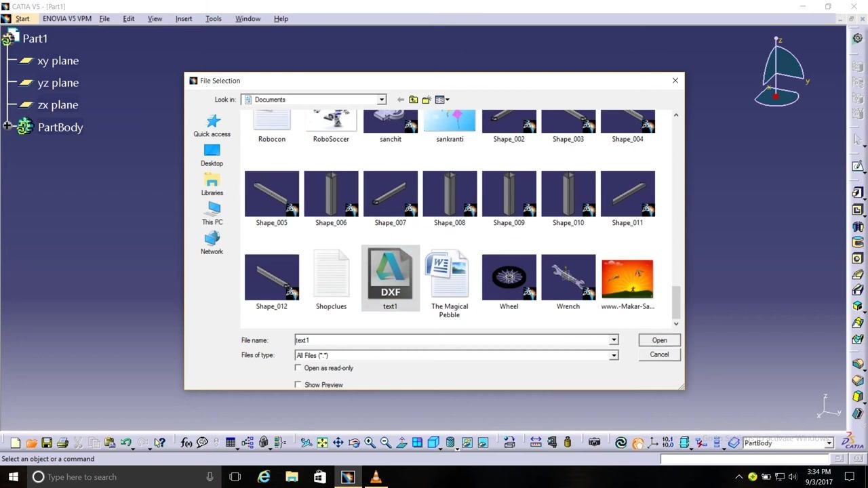868x488 pixels.
Task: Click the Print icon in bottom toolbar
Action: click(62, 443)
